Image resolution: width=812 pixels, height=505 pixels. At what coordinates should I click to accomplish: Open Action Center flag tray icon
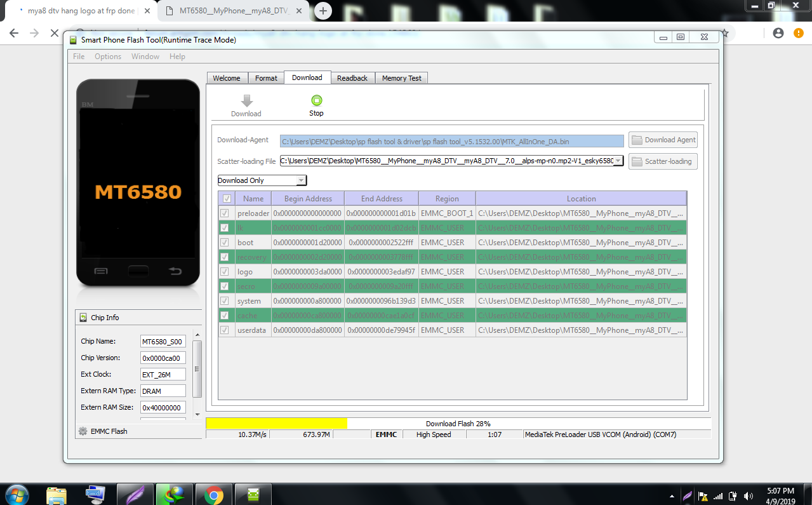pyautogui.click(x=703, y=495)
